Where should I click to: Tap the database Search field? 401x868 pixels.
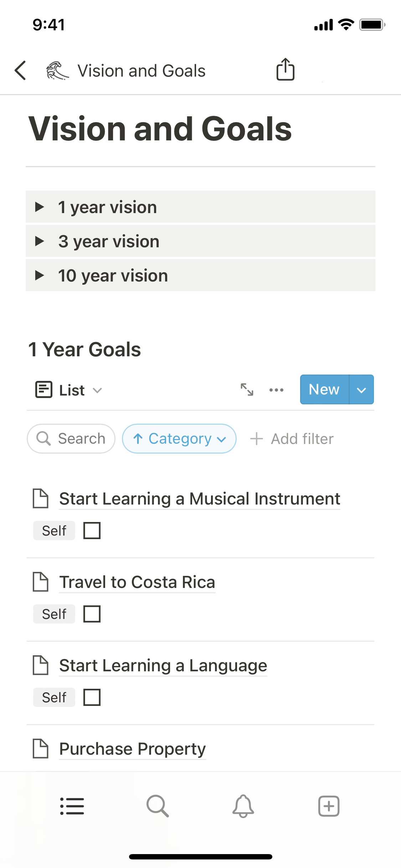click(71, 439)
